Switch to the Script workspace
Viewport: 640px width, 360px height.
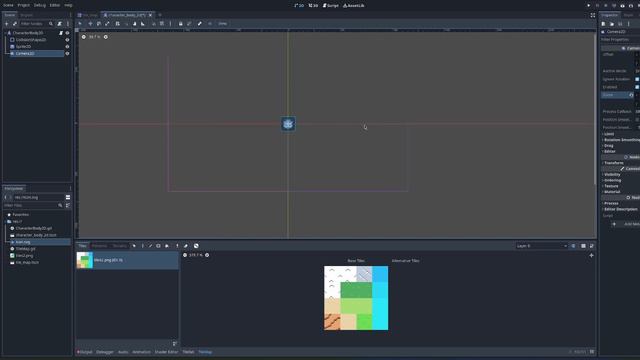[x=331, y=6]
